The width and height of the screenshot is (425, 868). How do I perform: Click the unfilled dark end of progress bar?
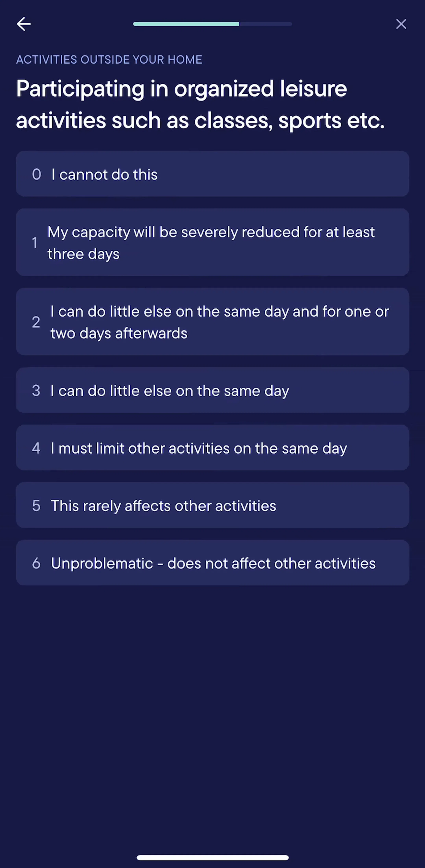266,24
